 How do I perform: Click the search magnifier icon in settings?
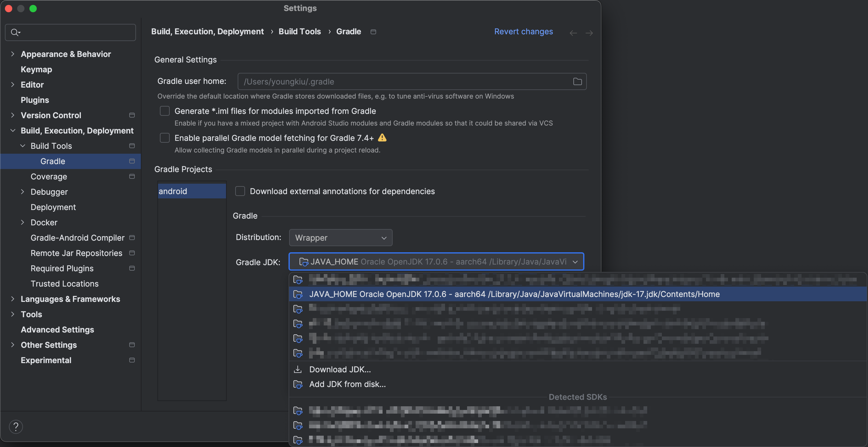coord(15,32)
